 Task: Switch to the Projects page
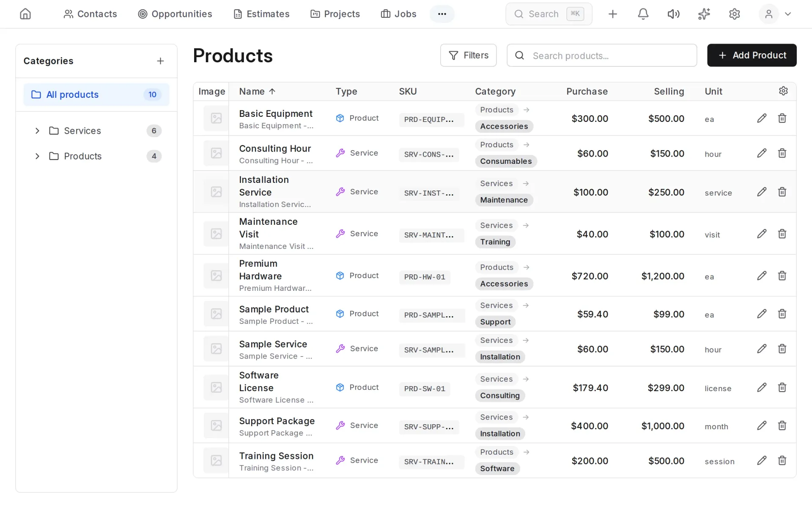point(335,14)
